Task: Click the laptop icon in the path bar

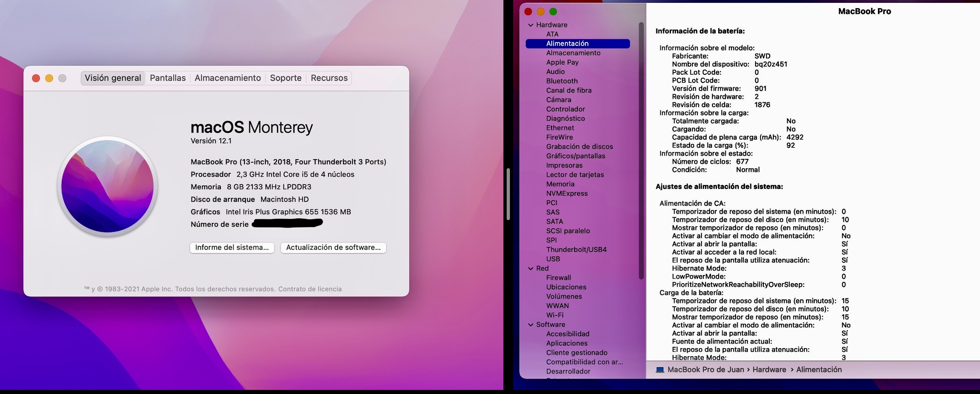Action: [660, 370]
